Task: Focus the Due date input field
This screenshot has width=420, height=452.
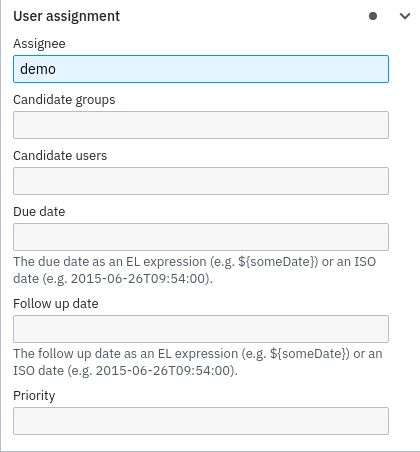Action: 201,237
